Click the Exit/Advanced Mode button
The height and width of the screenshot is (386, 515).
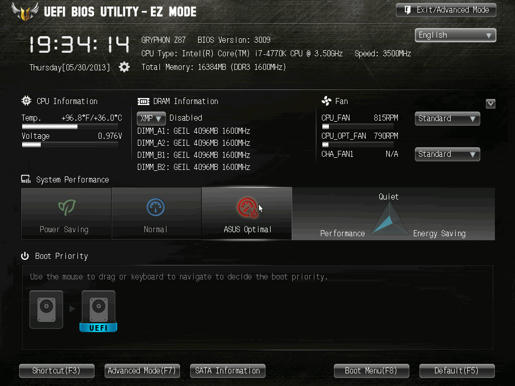[446, 10]
